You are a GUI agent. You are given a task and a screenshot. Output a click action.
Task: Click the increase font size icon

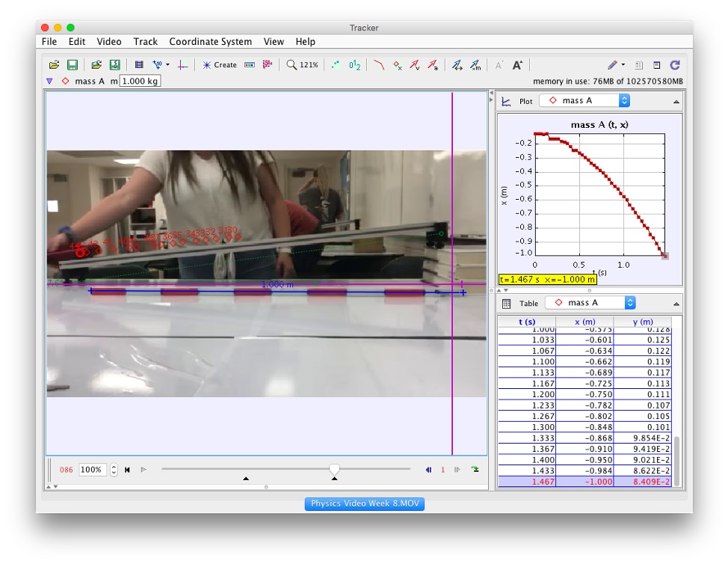[x=517, y=65]
